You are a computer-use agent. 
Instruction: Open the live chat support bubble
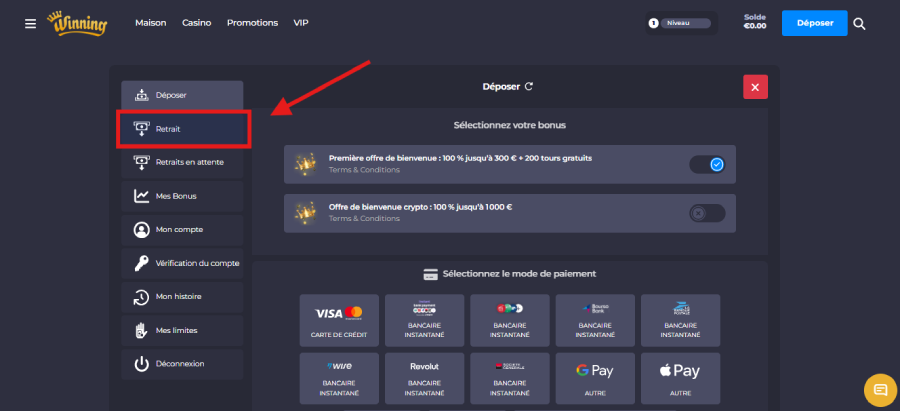click(880, 389)
